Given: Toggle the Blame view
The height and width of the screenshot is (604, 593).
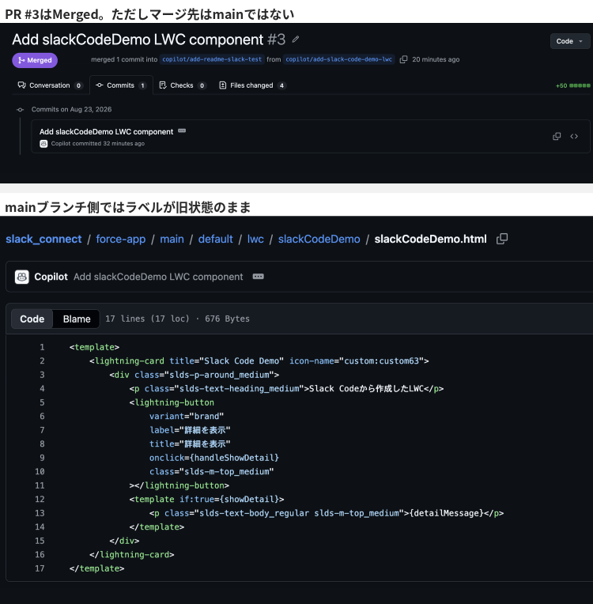Looking at the screenshot, I should [x=77, y=319].
